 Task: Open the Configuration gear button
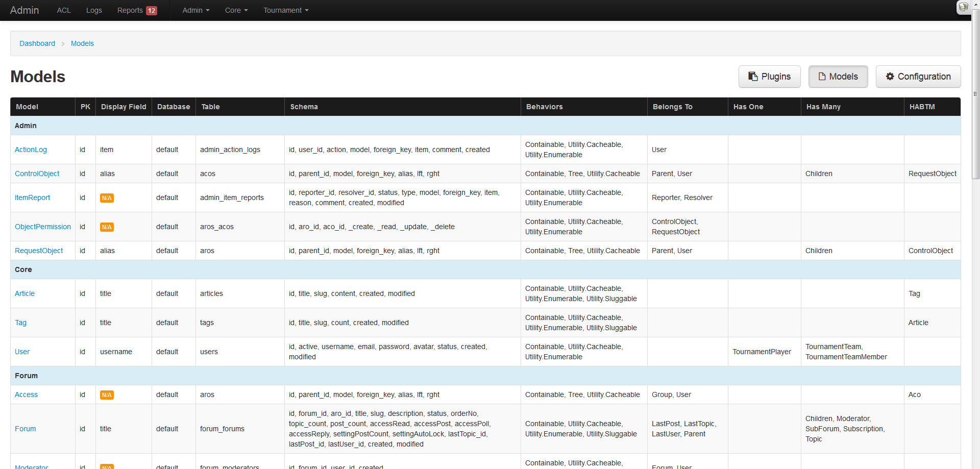918,77
